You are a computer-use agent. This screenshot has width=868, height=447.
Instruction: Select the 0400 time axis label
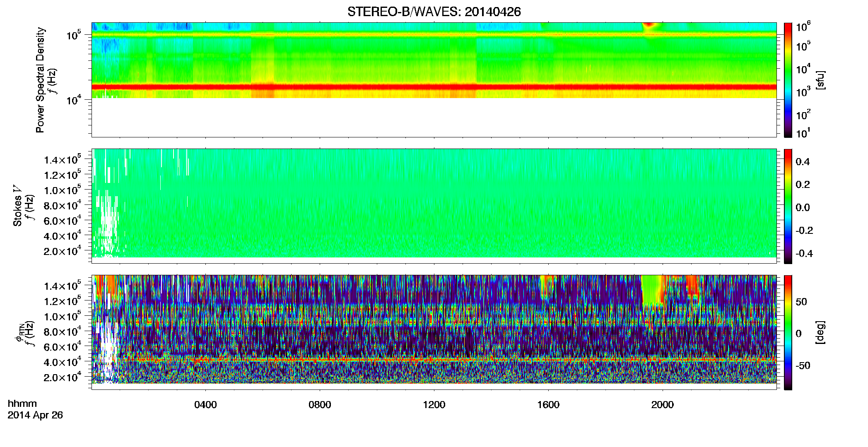pyautogui.click(x=205, y=405)
